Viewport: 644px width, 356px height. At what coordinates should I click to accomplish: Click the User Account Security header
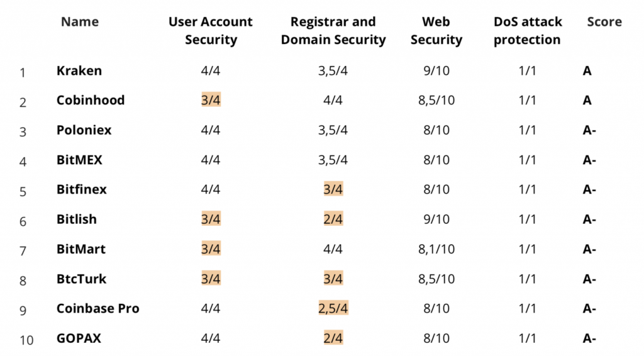click(211, 30)
